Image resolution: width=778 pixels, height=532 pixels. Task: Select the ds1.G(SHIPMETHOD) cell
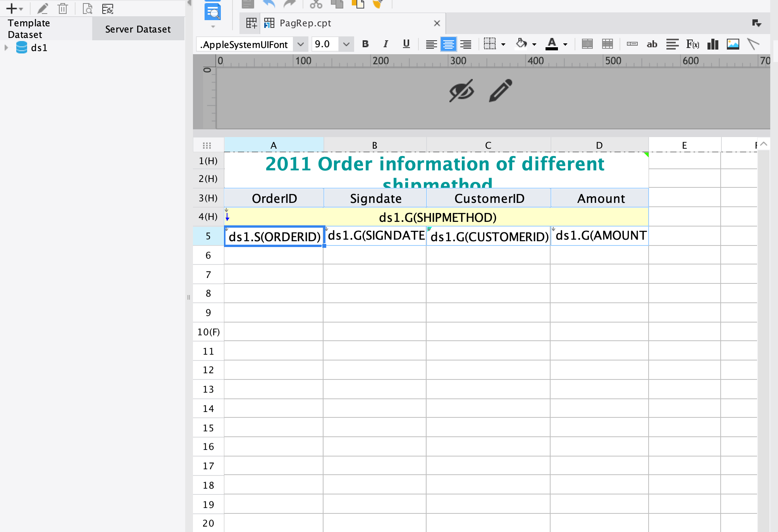[x=437, y=217]
